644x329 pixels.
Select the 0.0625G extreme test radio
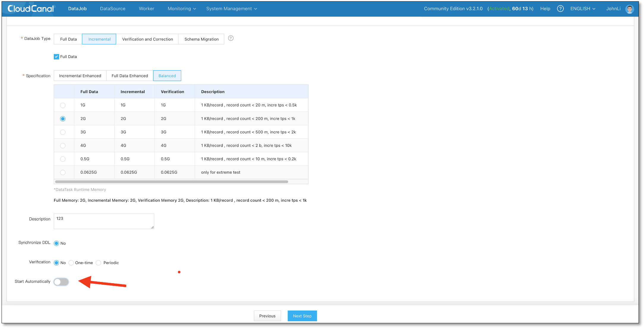click(63, 173)
